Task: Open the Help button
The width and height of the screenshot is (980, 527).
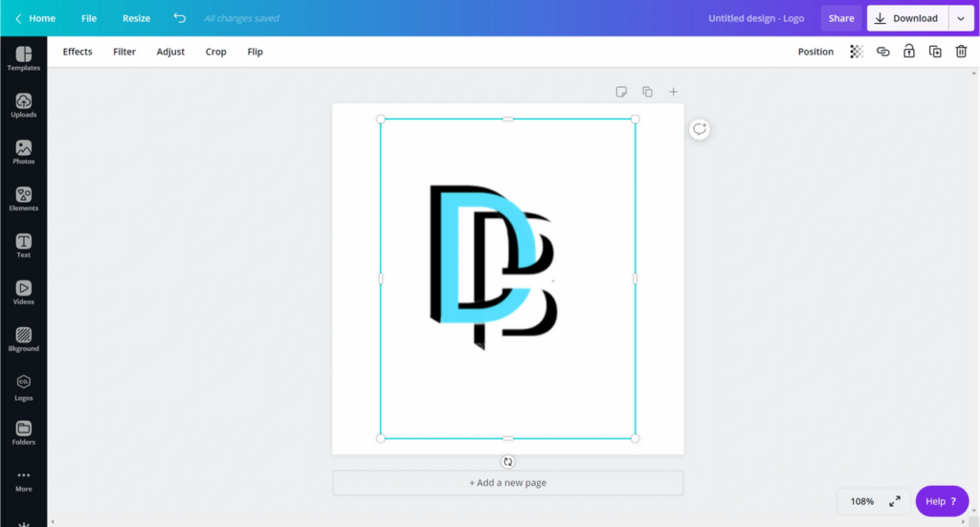Action: coord(942,501)
